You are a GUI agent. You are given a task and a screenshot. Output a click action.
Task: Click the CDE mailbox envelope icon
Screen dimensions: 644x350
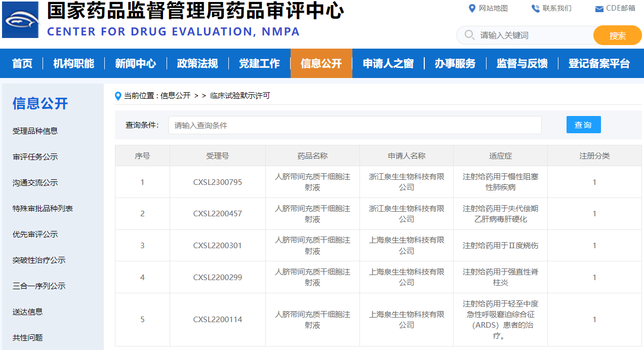click(599, 9)
